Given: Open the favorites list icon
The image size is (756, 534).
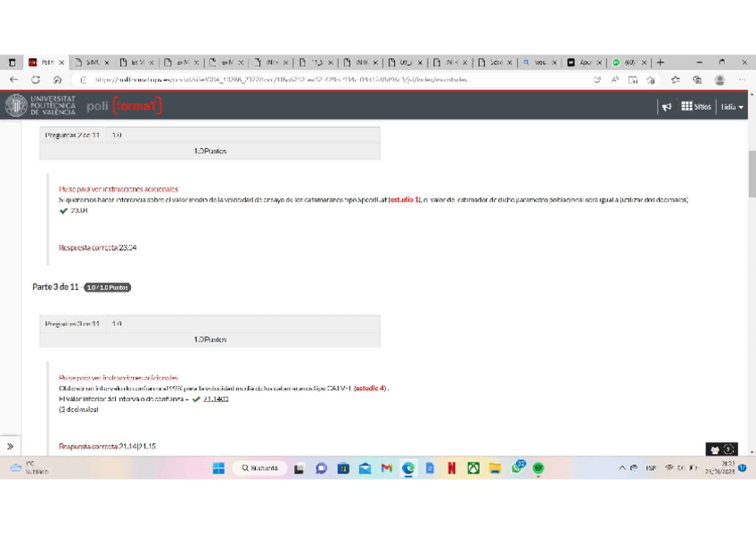Looking at the screenshot, I should click(676, 79).
